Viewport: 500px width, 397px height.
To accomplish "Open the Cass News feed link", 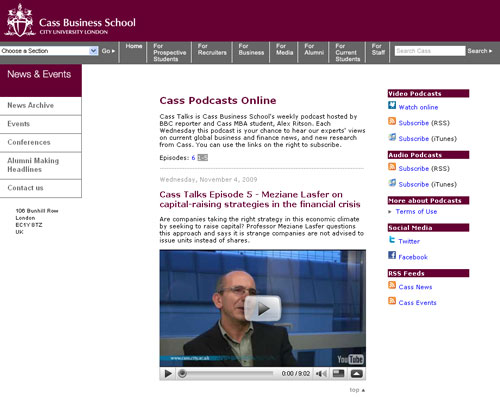I will tap(415, 287).
